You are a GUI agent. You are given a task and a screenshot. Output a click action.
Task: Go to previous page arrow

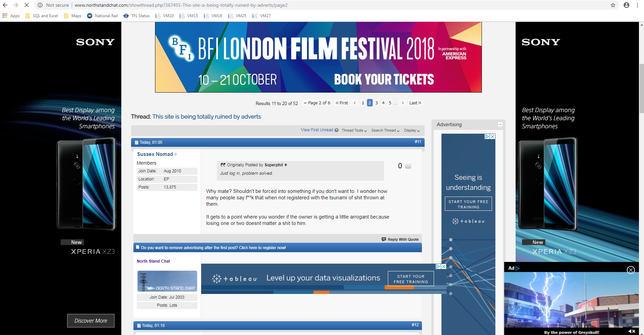(x=355, y=103)
